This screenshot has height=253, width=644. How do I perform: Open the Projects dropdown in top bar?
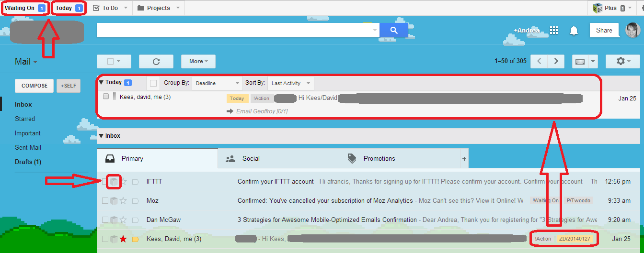coord(178,8)
